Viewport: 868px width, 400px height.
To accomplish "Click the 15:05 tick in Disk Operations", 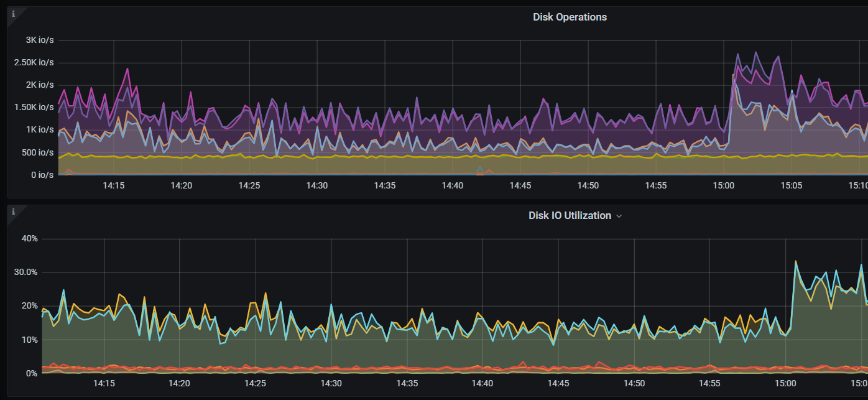I will point(792,185).
